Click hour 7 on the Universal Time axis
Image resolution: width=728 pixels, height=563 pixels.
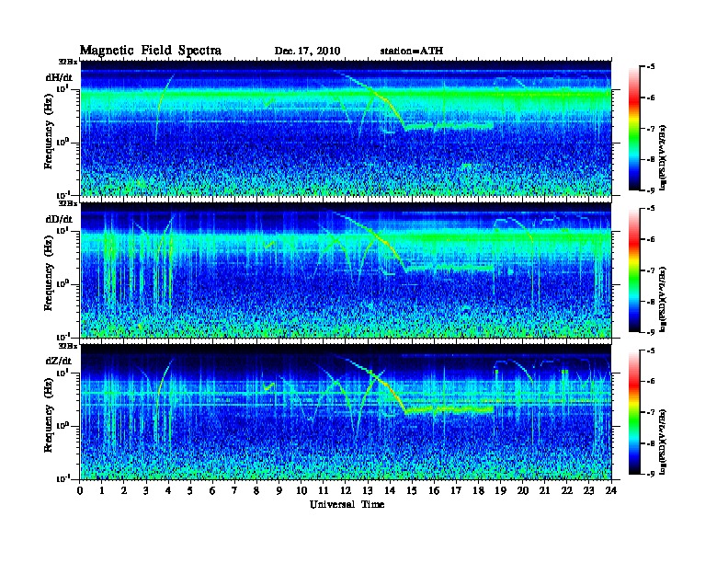coord(235,490)
